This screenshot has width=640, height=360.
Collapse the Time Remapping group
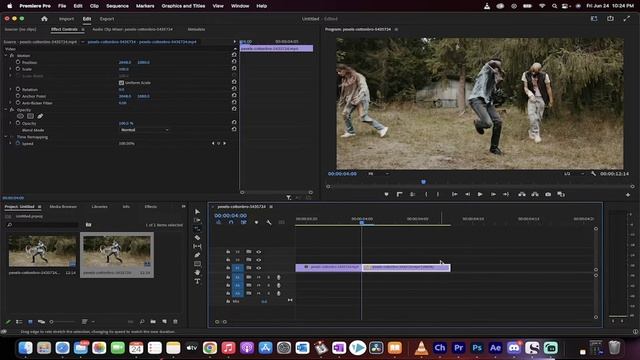(6, 137)
